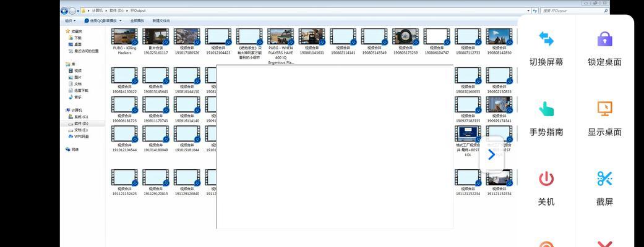Select 视频合并 190911170743 video

coord(156,109)
